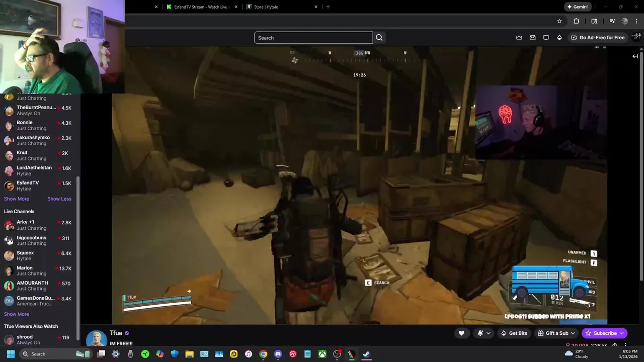644x362 pixels.
Task: Open Steam from the taskbar
Action: [x=366, y=354]
